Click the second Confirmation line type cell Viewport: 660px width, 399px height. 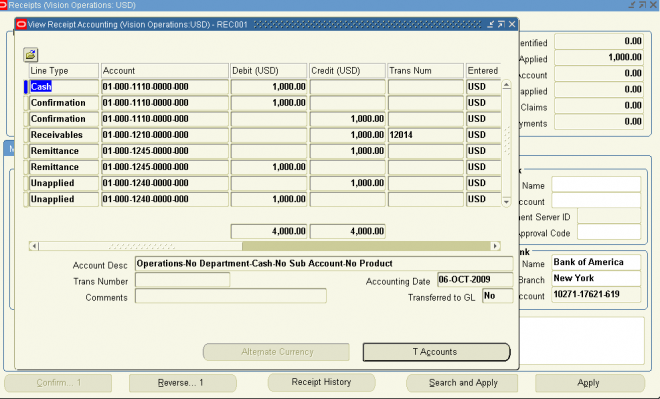(x=63, y=119)
